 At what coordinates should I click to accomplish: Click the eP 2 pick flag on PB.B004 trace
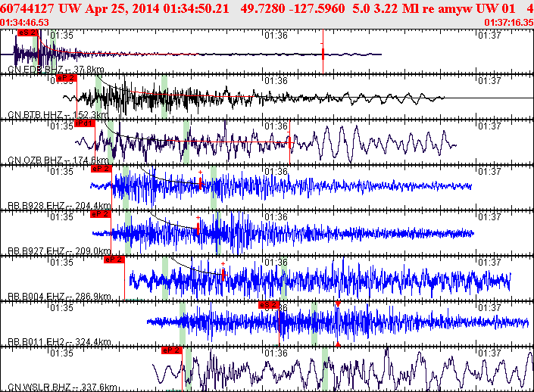tap(114, 260)
